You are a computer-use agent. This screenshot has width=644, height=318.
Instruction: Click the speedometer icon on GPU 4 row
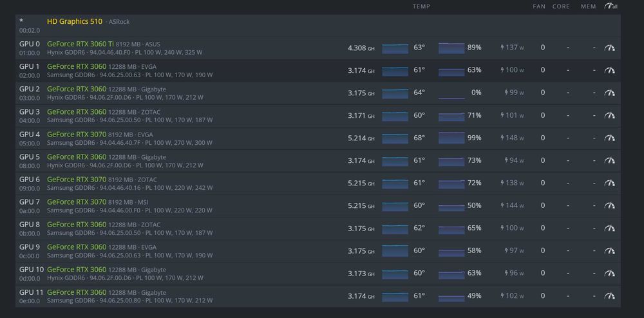609,138
